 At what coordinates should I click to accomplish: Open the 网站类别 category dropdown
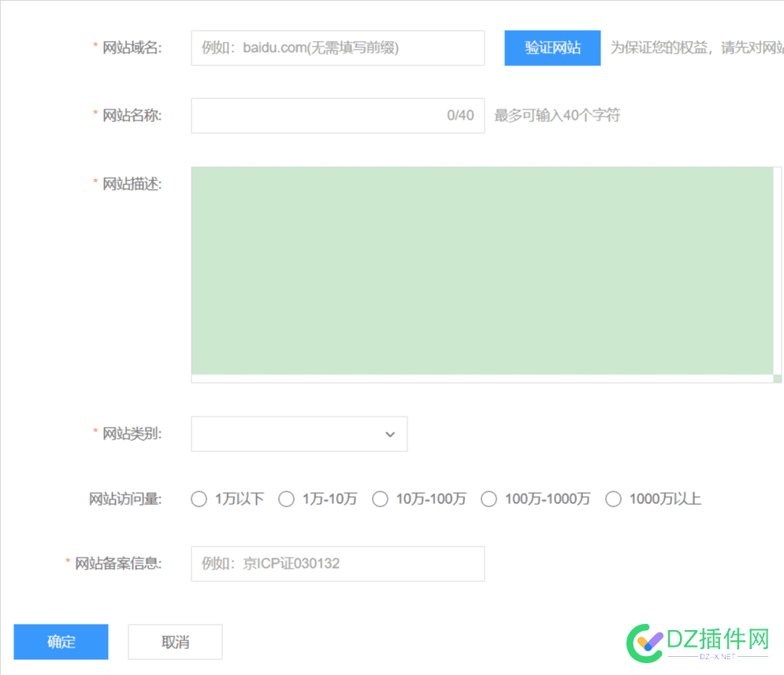pyautogui.click(x=299, y=434)
